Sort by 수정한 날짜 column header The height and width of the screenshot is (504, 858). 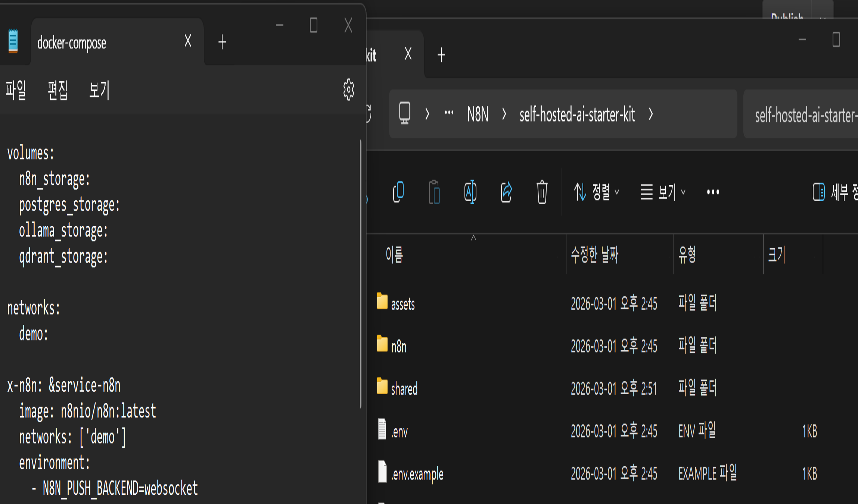(594, 255)
